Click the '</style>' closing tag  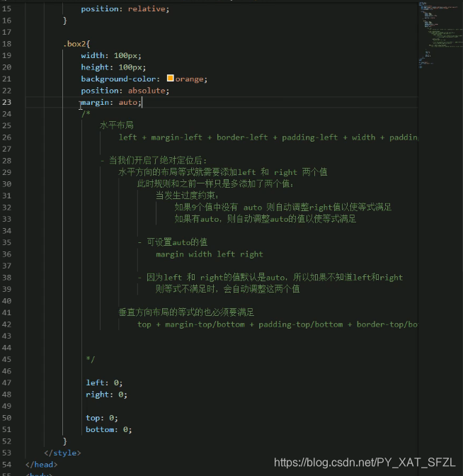pyautogui.click(x=62, y=453)
